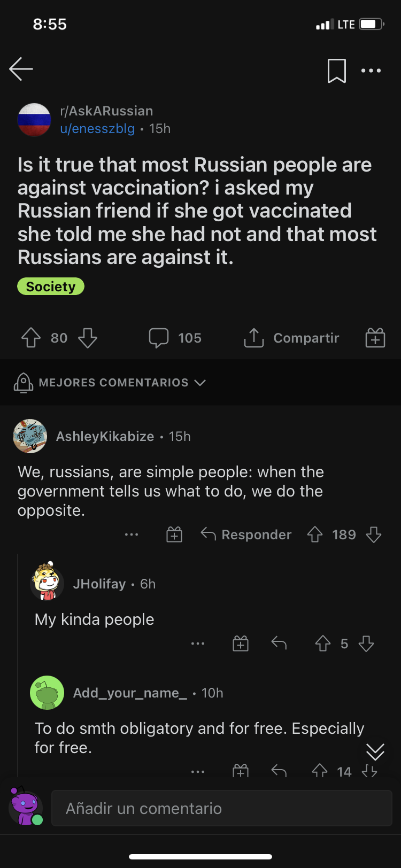The image size is (401, 868).
Task: Tap the Society flair tag
Action: [x=51, y=286]
